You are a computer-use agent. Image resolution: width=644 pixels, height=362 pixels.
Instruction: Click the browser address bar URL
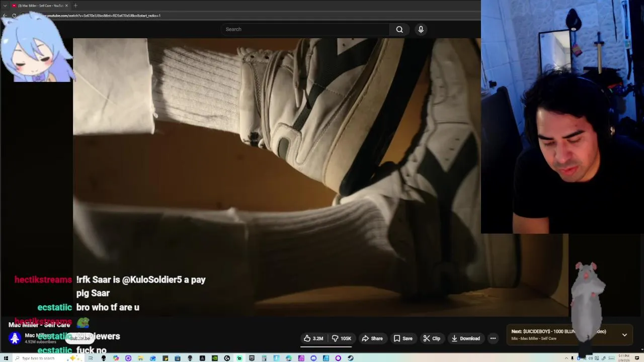click(101, 16)
